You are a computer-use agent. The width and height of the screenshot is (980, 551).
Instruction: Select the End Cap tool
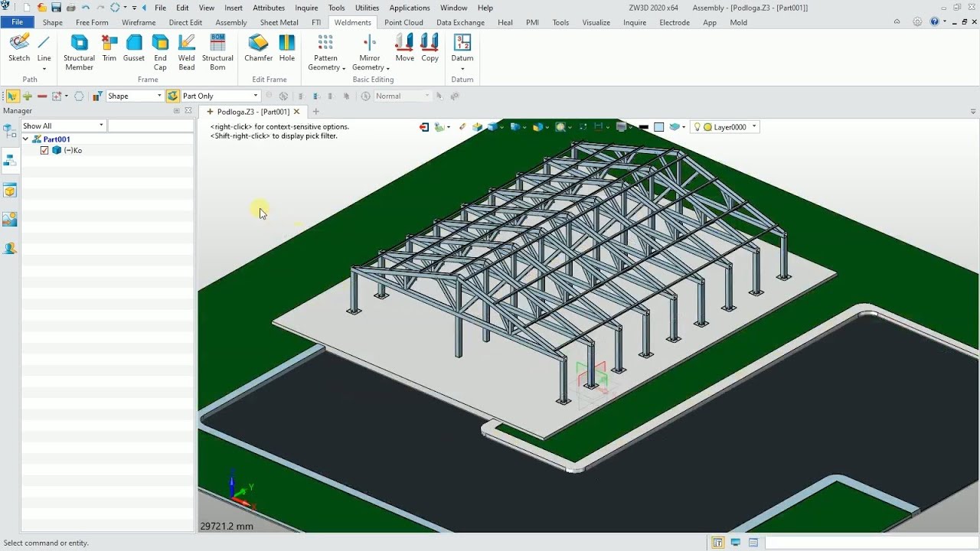[160, 52]
